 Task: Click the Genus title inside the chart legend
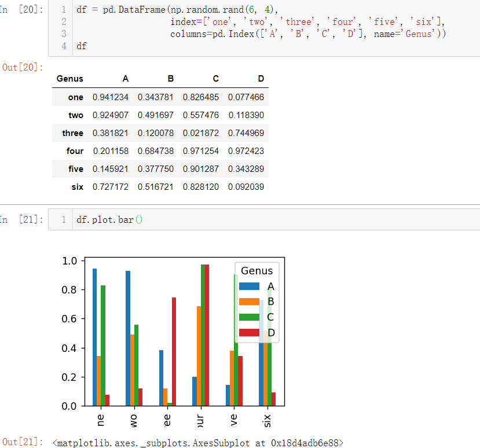(x=257, y=270)
